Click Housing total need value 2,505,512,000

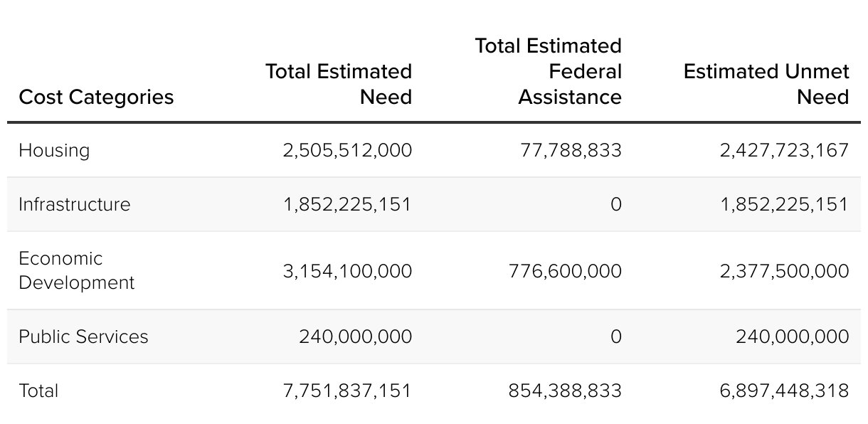(347, 150)
